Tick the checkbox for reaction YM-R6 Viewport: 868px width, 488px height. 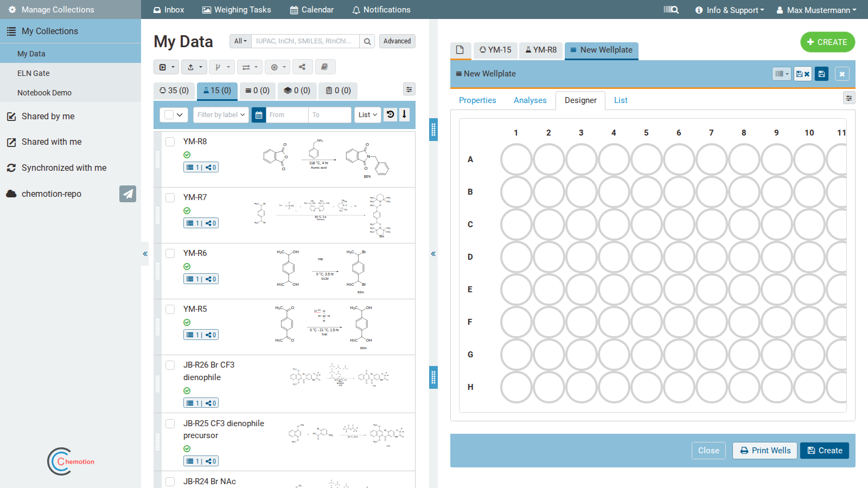point(170,253)
